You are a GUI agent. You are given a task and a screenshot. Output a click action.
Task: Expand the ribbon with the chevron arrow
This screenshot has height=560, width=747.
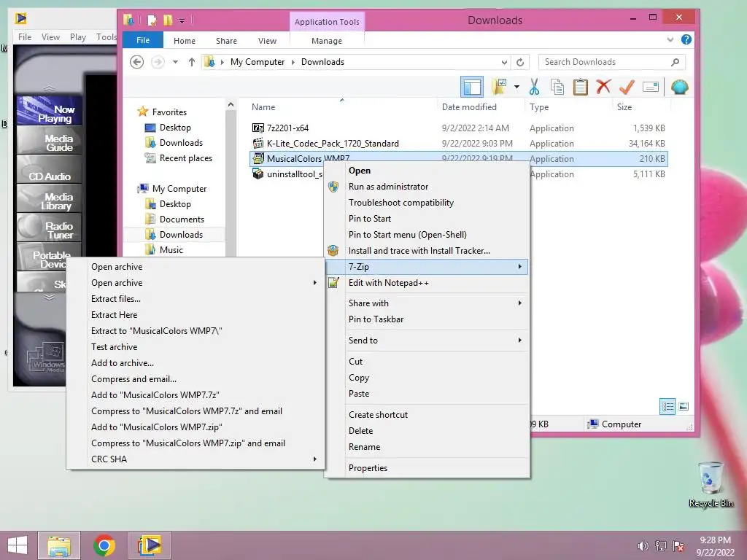(x=670, y=39)
